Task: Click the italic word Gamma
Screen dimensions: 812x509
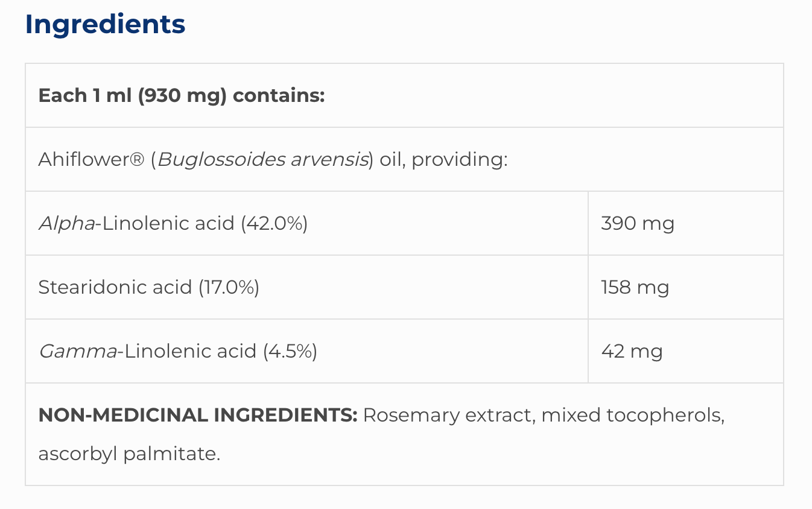Action: pyautogui.click(x=78, y=351)
